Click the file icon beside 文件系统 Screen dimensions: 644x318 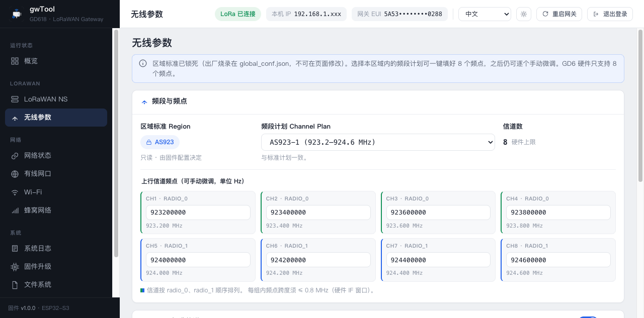(15, 284)
